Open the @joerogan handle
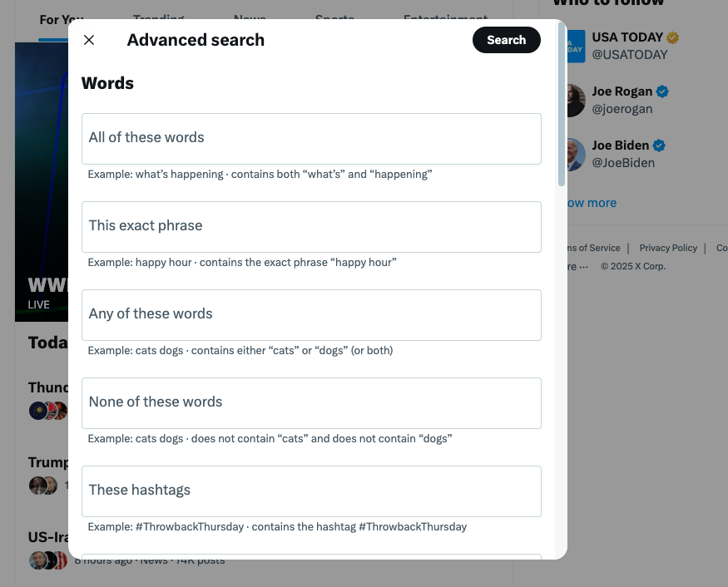 [x=622, y=109]
